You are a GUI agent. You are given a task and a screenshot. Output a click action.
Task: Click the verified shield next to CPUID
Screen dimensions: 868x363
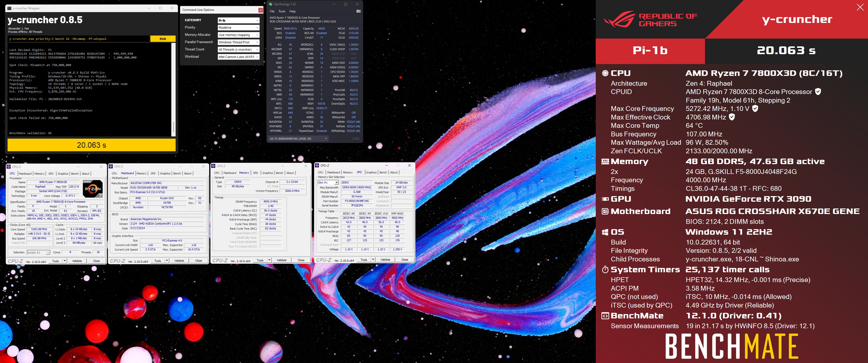818,91
